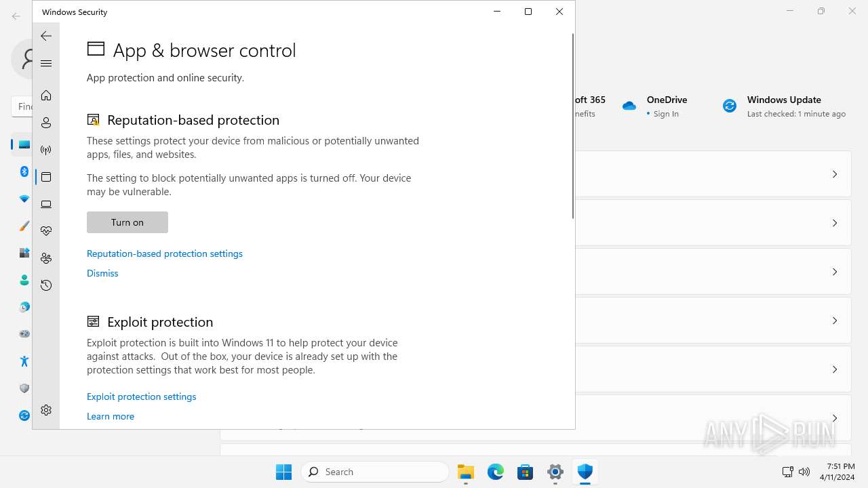This screenshot has width=868, height=488.
Task: Select Network wifi icon in Settings sidebar
Action: pos(24,199)
